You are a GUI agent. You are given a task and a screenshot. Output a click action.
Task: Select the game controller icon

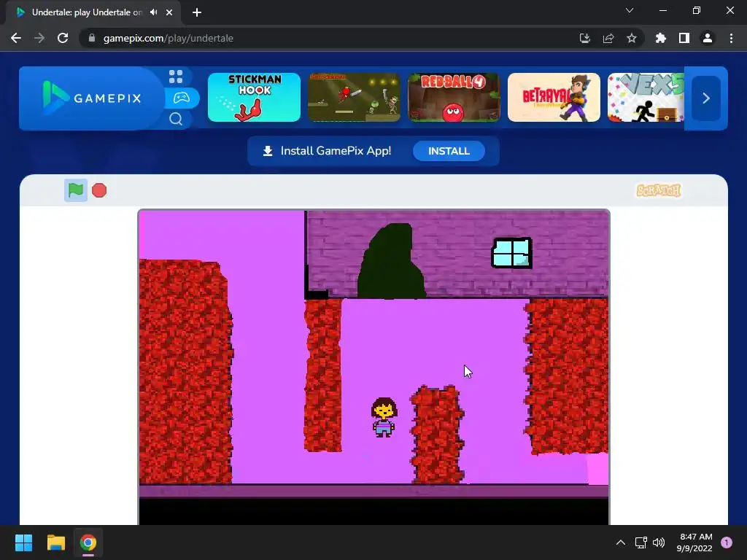182,98
